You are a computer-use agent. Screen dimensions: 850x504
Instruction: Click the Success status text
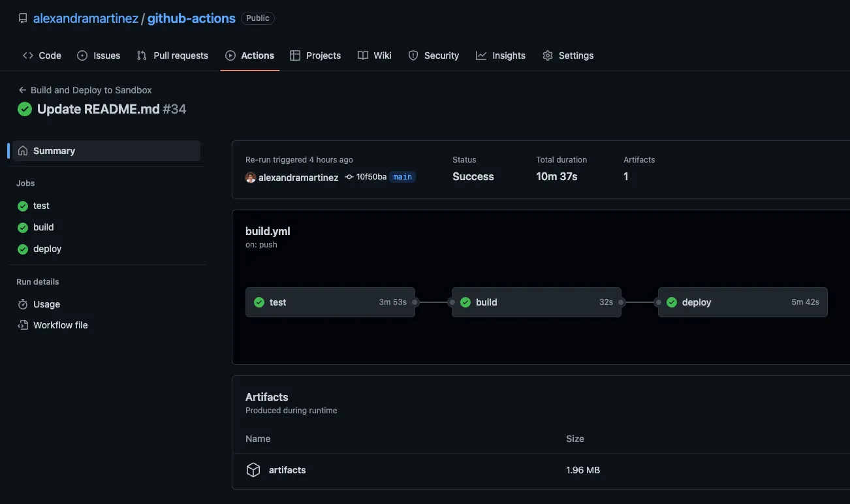point(473,176)
